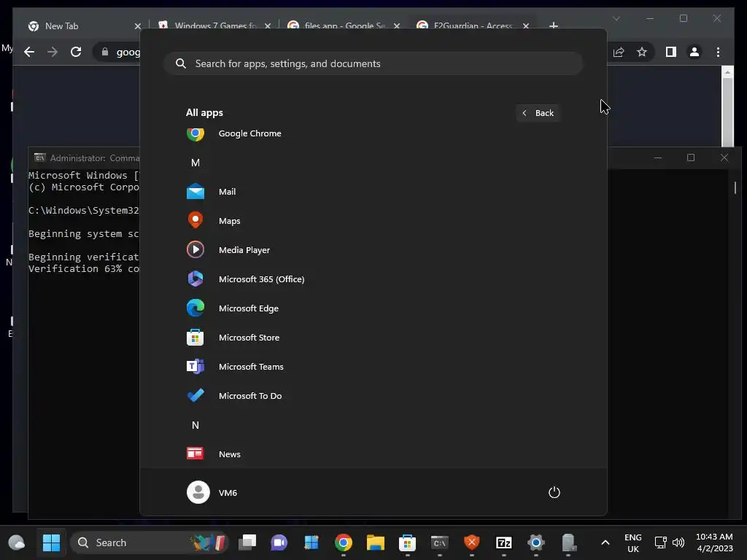This screenshot has width=747, height=560.
Task: Click the Back button in All apps
Action: (538, 113)
